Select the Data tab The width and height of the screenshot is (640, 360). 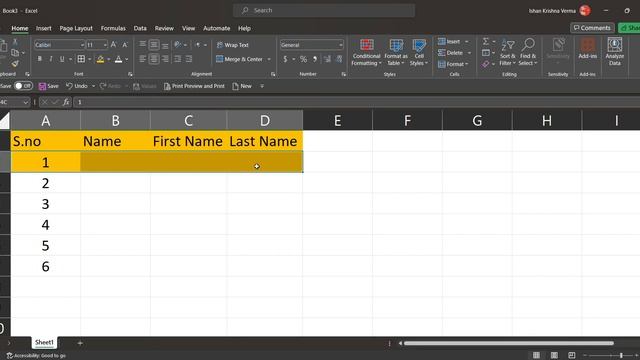[140, 28]
